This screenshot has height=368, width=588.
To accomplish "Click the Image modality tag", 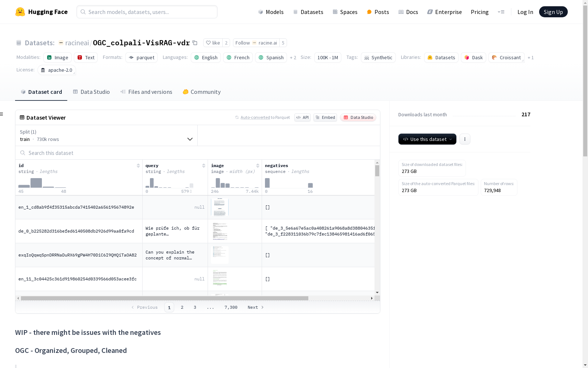I will coord(57,57).
